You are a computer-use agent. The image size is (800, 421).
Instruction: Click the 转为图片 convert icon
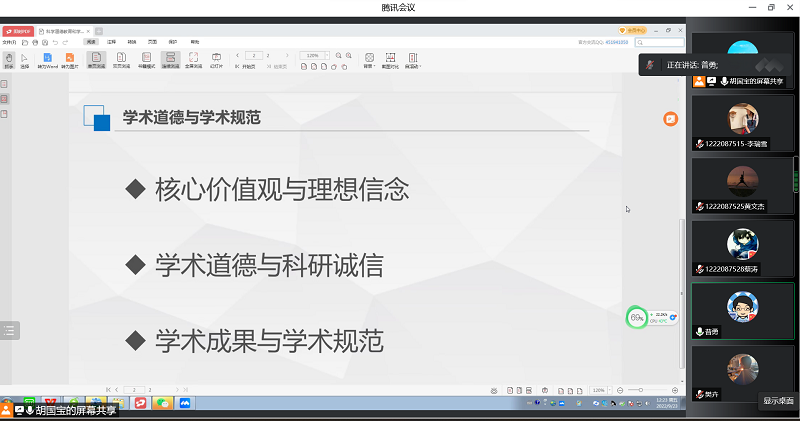coord(70,59)
